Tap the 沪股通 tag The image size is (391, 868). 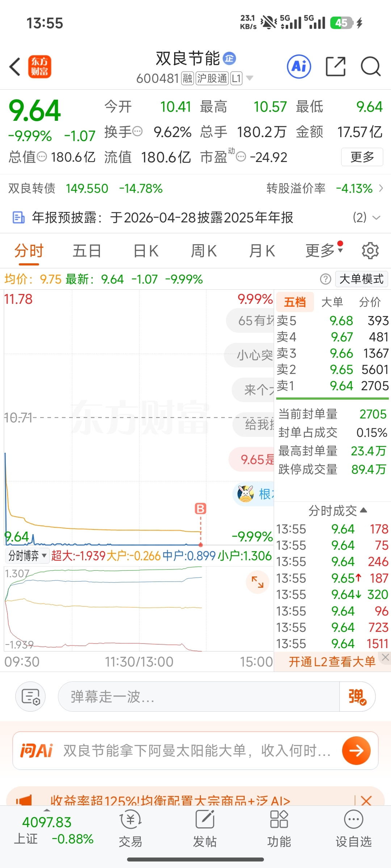pos(212,78)
